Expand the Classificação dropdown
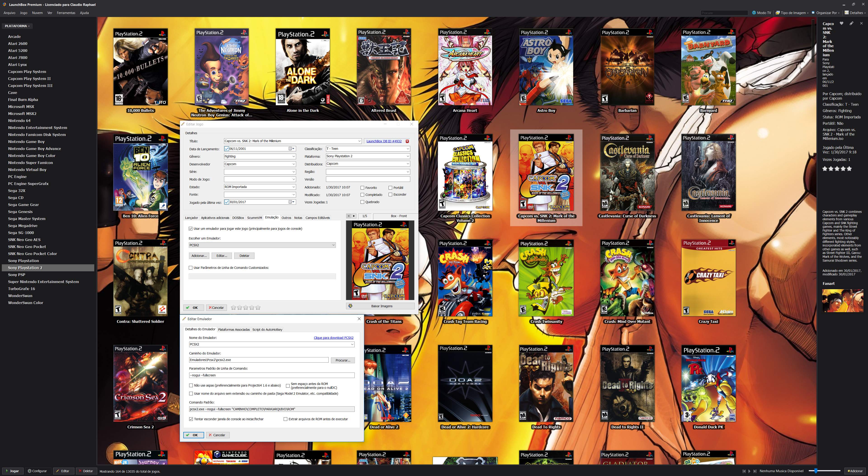 [407, 149]
